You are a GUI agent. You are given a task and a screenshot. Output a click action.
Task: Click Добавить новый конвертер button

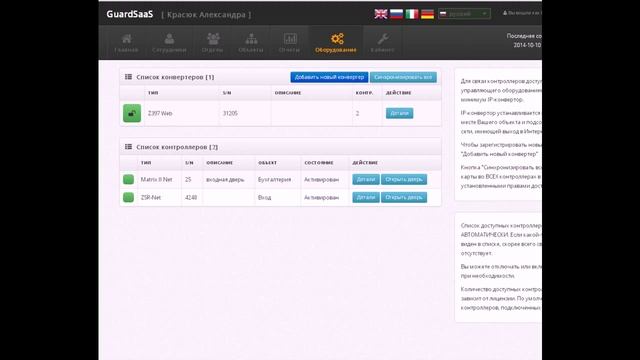329,77
